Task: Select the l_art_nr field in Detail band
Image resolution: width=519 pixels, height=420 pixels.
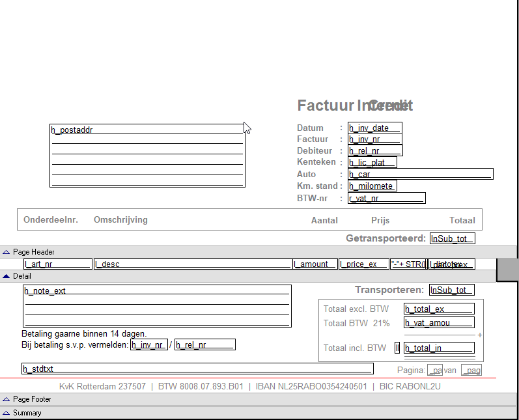Action: pos(57,264)
